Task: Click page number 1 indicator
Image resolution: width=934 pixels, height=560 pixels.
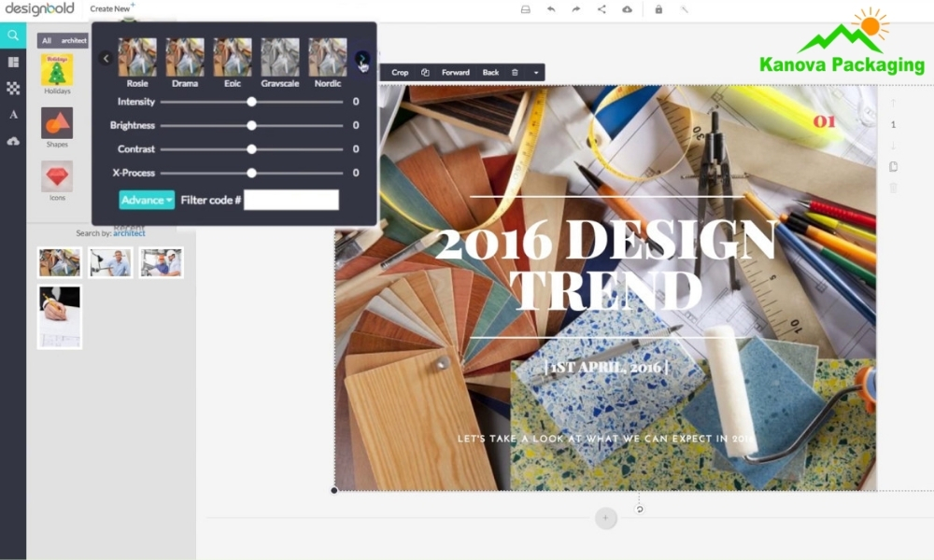Action: pyautogui.click(x=893, y=124)
